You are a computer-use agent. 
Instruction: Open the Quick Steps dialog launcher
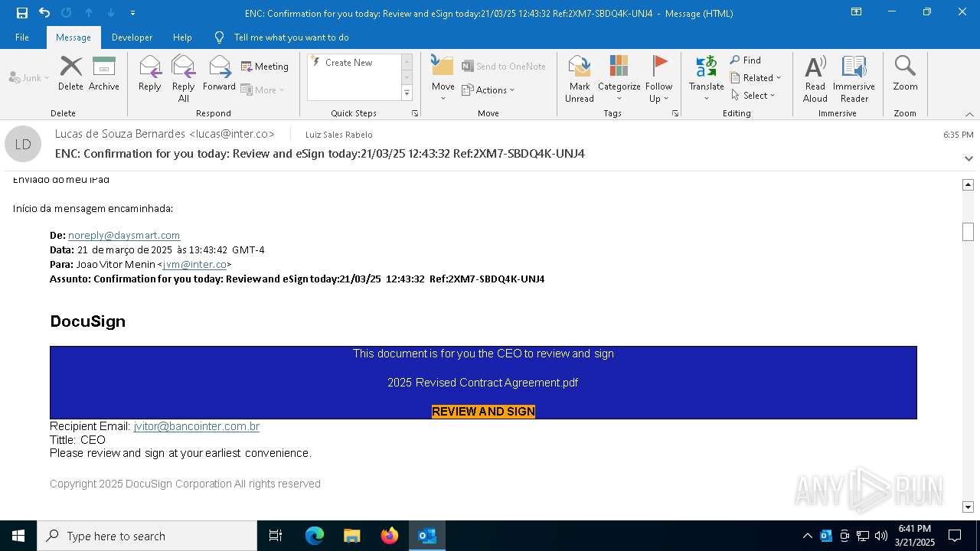coord(415,113)
